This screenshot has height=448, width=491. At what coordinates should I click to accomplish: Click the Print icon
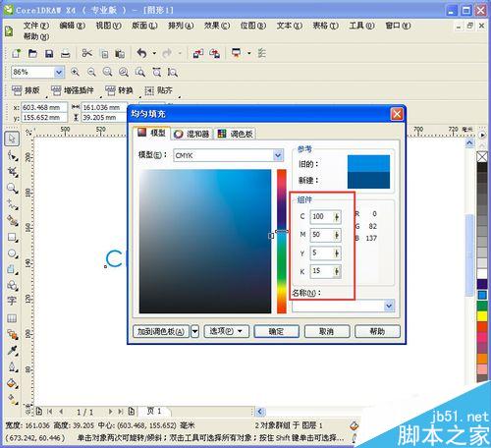[66, 53]
